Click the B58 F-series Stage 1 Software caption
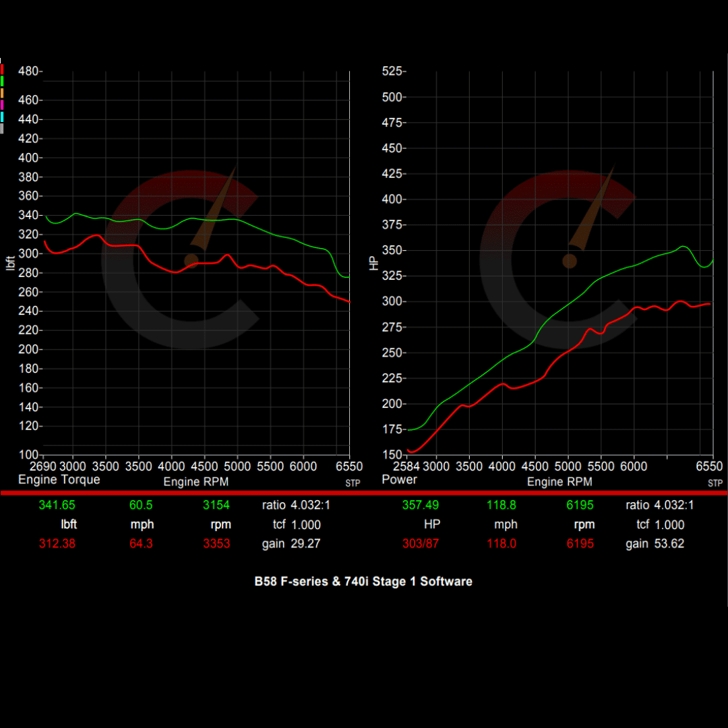Screen dimensions: 728x728 363,581
